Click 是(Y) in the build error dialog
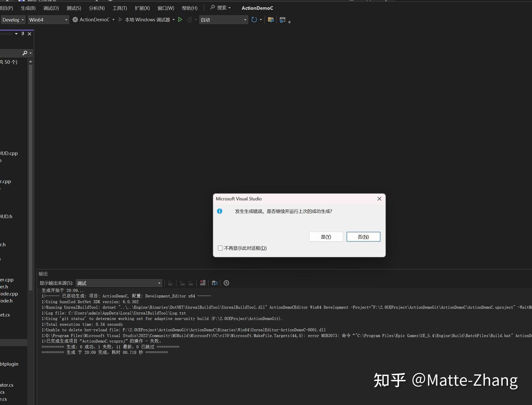532x405 pixels. tap(325, 236)
